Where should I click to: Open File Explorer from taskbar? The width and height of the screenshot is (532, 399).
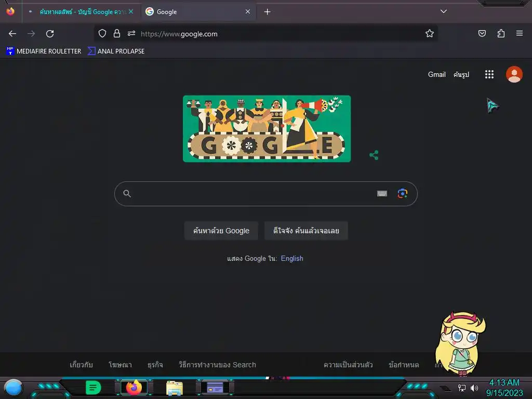[x=175, y=388]
